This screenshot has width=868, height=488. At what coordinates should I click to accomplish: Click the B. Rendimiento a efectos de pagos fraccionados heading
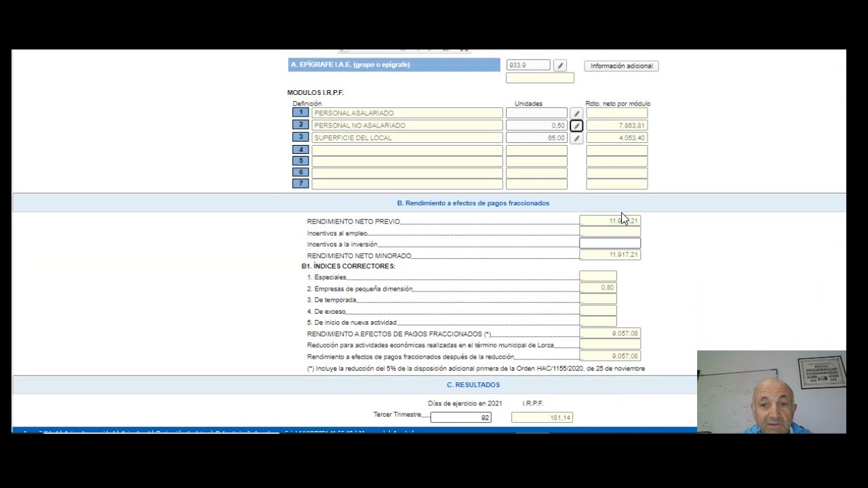pyautogui.click(x=473, y=203)
